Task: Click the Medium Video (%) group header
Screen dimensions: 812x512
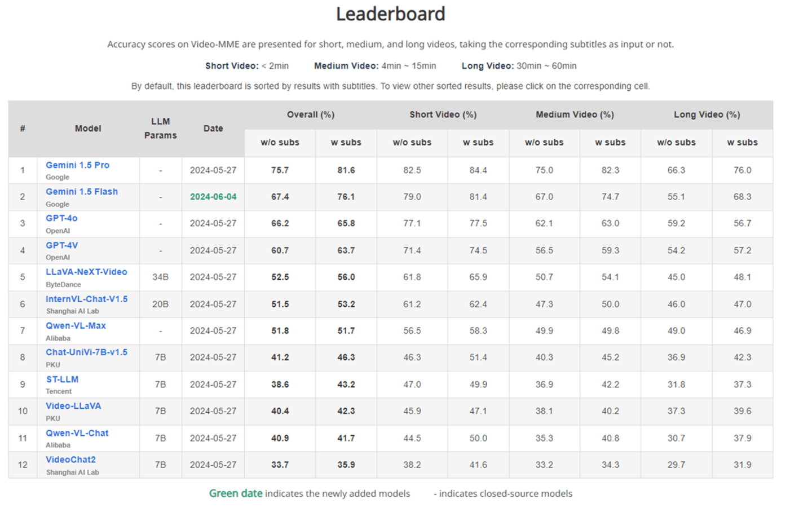Action: (x=575, y=114)
